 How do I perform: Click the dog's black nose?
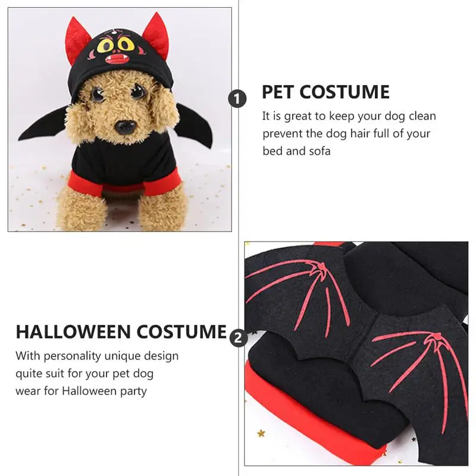coord(125,127)
